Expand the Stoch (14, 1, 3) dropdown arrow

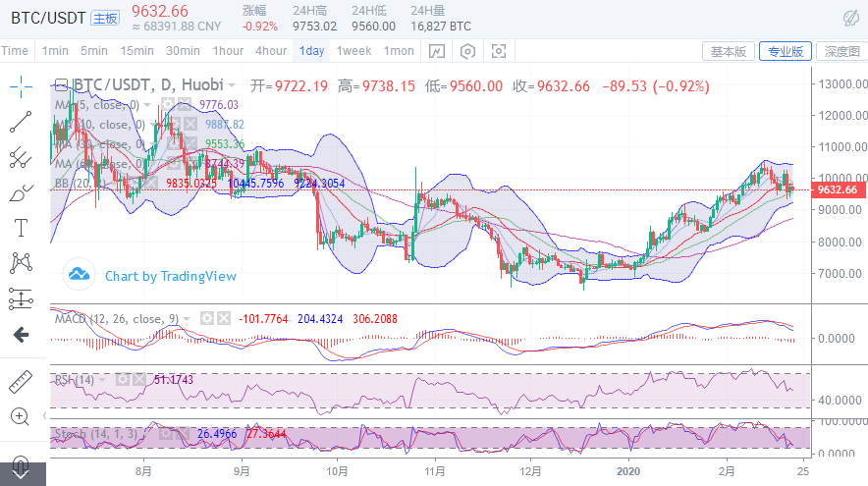point(146,434)
